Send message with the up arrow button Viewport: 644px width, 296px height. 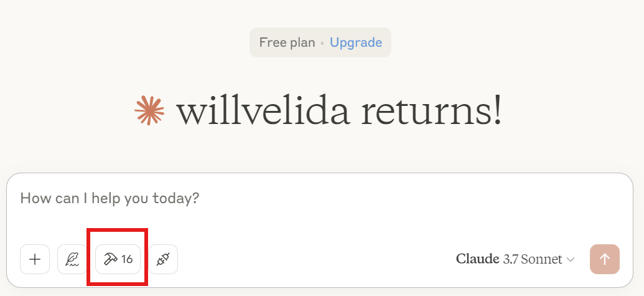coord(605,259)
